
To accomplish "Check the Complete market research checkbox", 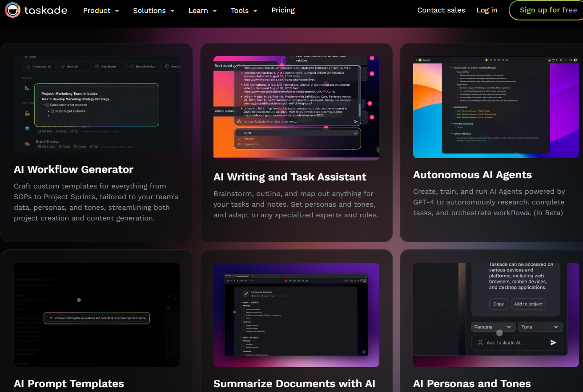I will [x=48, y=105].
